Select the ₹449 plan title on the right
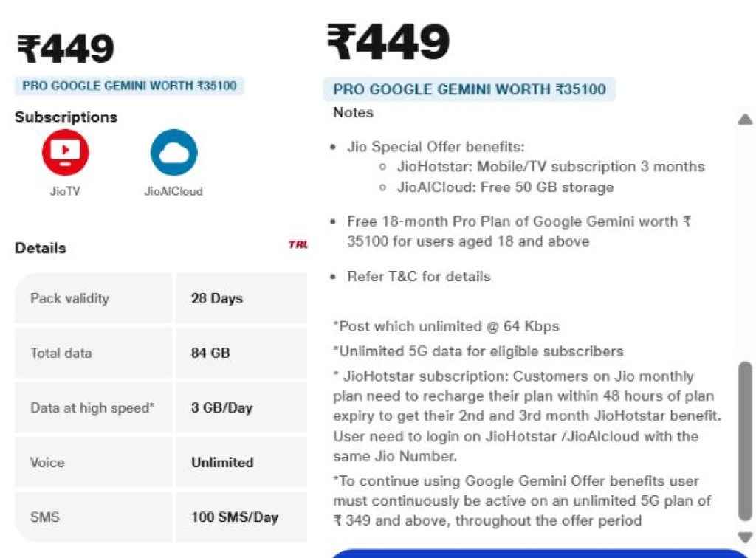 tap(388, 41)
